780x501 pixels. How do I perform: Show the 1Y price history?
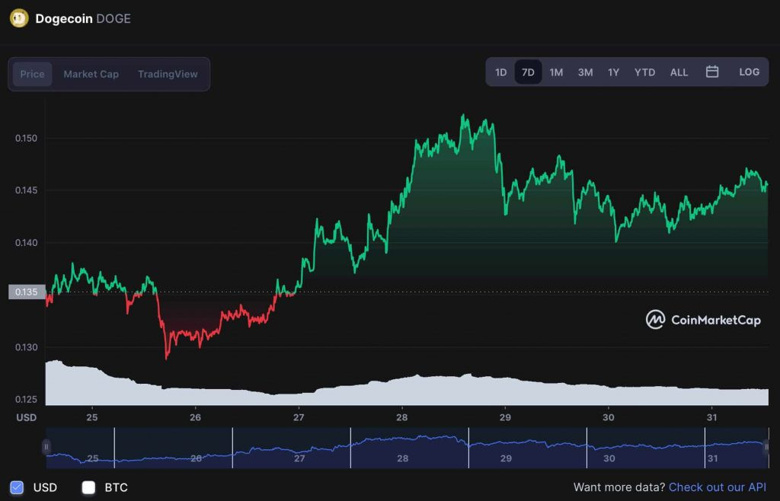tap(614, 72)
